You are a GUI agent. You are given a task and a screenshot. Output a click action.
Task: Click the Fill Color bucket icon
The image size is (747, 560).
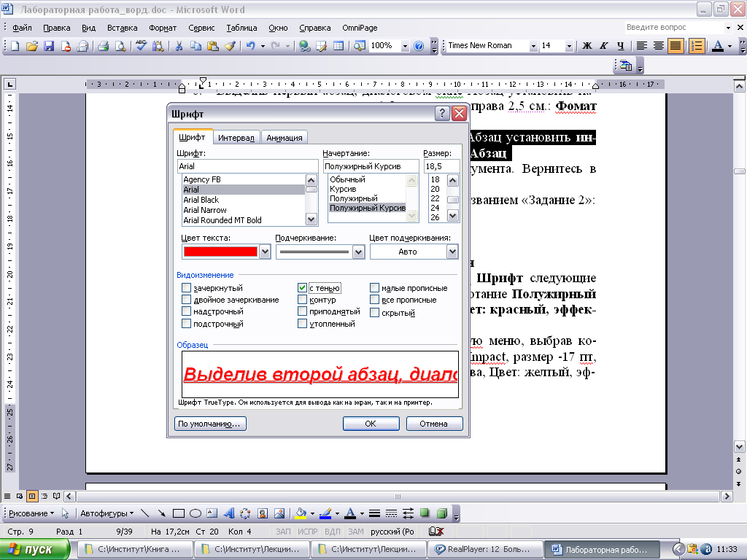pyautogui.click(x=301, y=513)
